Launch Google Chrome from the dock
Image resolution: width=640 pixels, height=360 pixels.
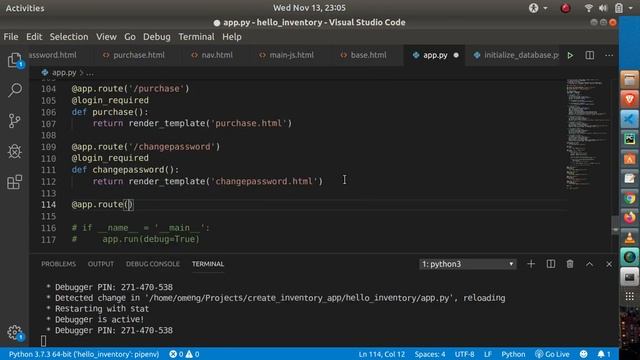point(629,198)
